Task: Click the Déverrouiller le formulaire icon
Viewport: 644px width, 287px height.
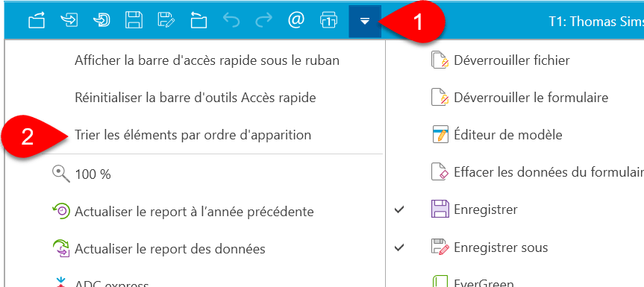Action: [440, 98]
